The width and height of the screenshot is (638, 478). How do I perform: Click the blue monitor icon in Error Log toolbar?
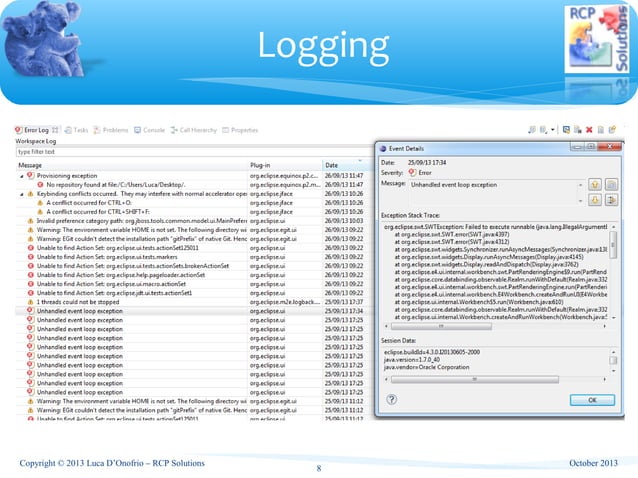[566, 130]
